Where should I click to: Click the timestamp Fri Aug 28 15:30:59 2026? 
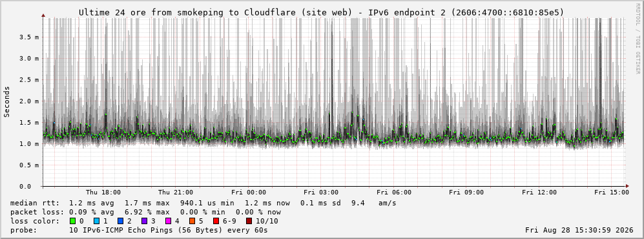point(579,230)
